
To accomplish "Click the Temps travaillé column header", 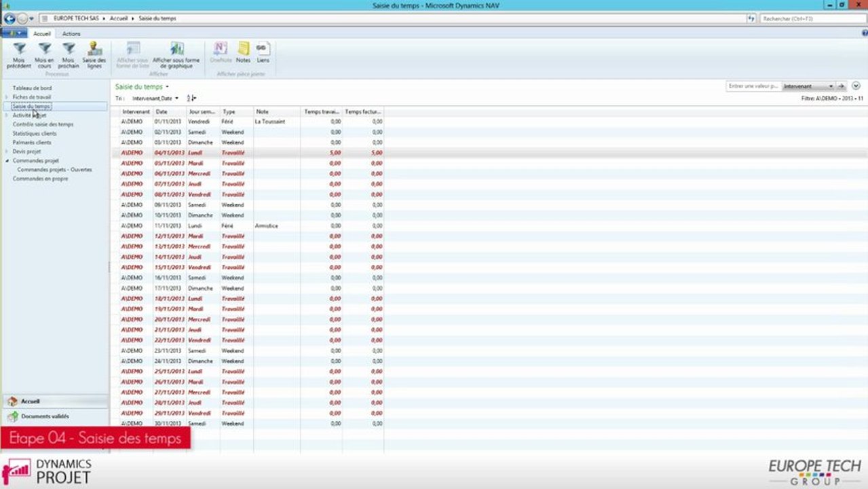I will tap(322, 111).
